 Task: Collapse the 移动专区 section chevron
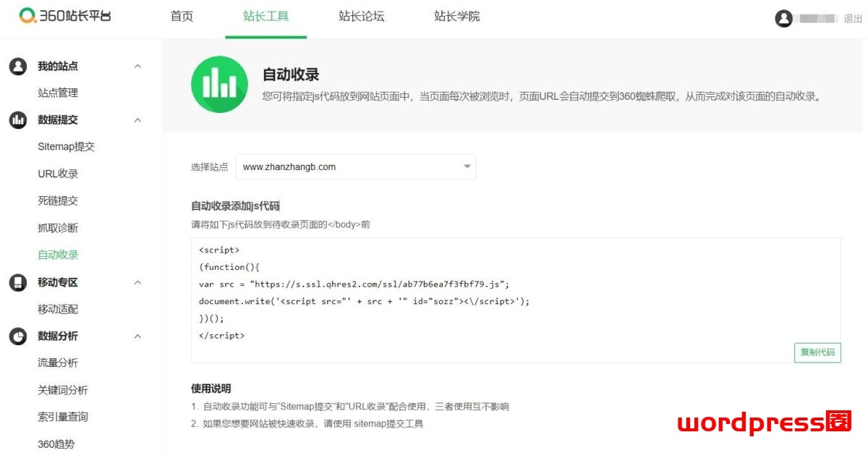coord(137,282)
